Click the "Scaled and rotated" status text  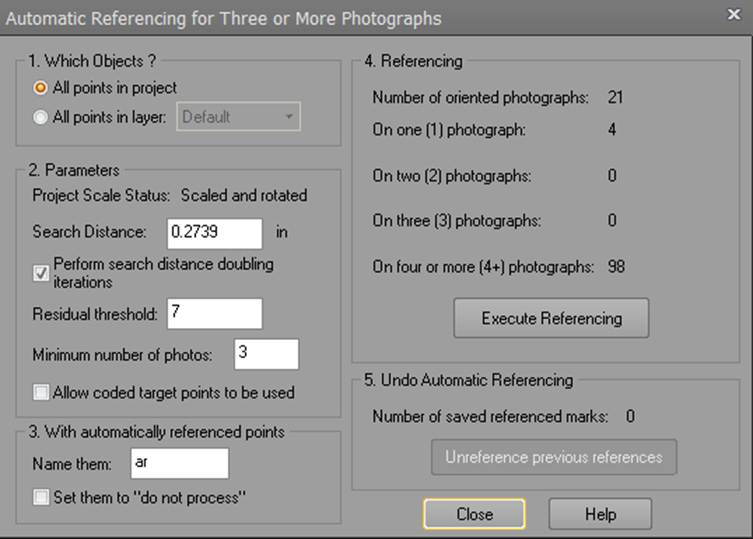point(243,195)
